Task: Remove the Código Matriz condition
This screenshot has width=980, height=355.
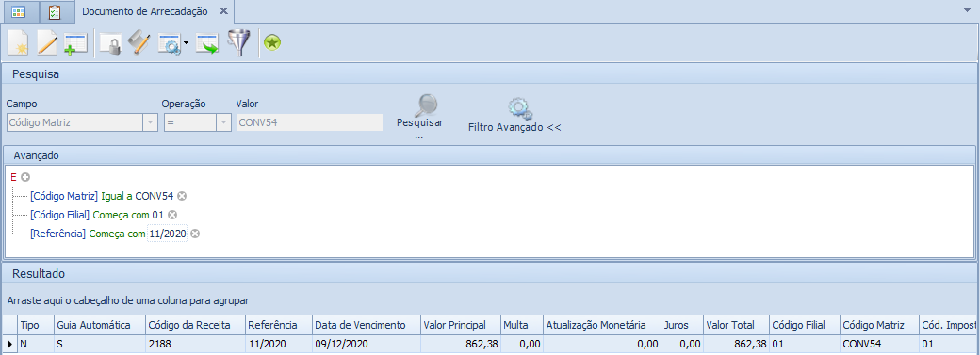Action: point(182,196)
